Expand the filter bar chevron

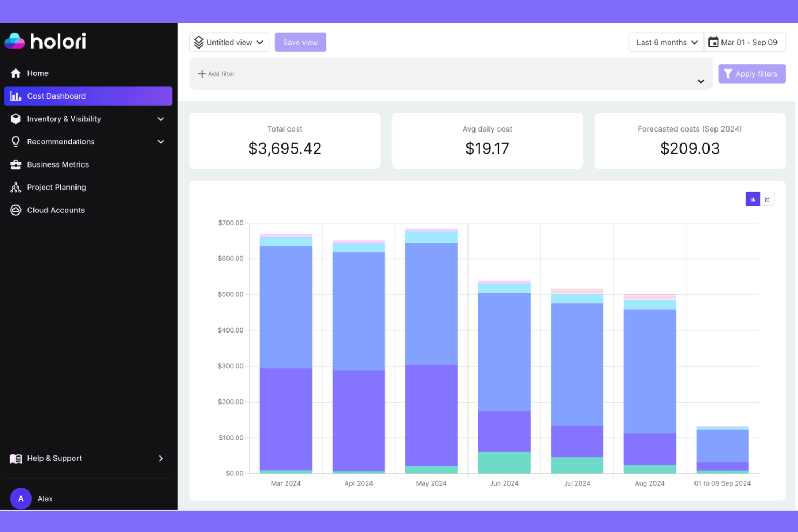[700, 81]
